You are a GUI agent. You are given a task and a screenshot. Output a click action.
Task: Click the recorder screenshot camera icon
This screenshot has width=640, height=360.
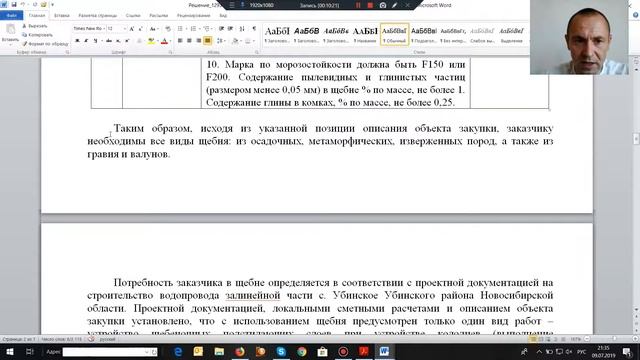[x=383, y=5]
